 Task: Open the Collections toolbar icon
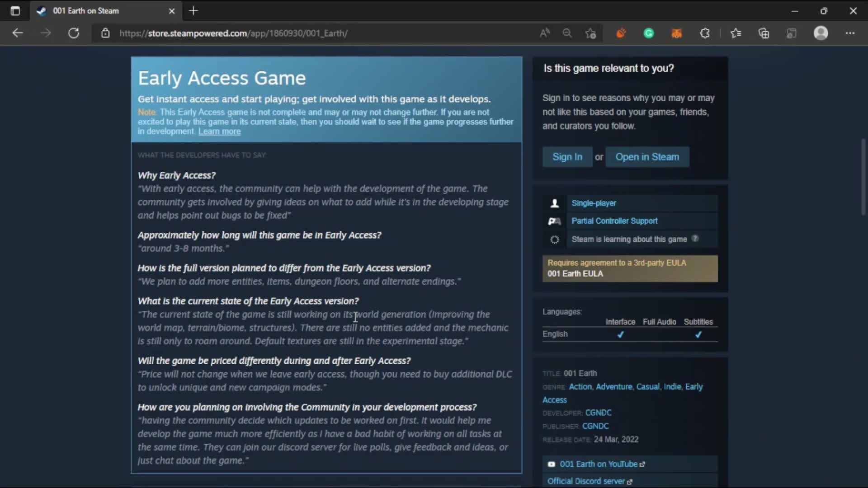(x=764, y=33)
